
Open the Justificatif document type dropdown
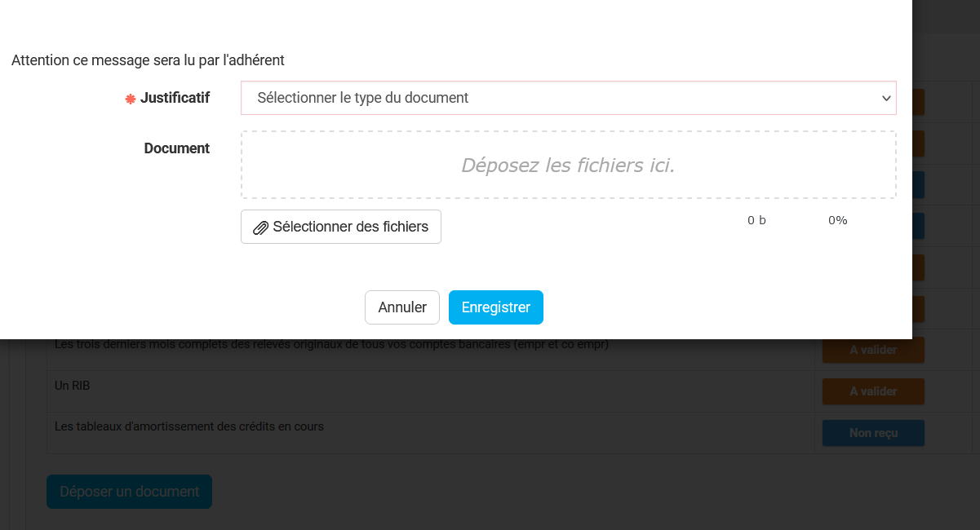[568, 98]
